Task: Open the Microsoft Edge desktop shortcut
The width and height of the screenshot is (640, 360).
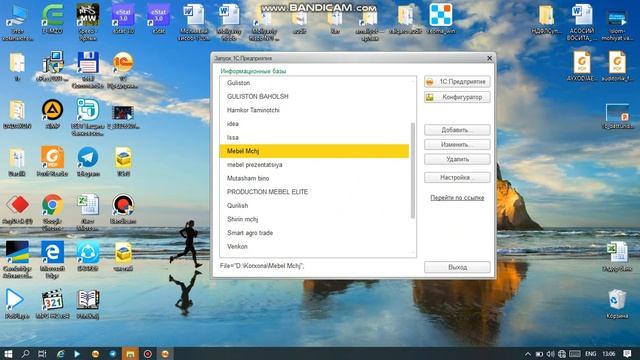Action: (x=52, y=259)
